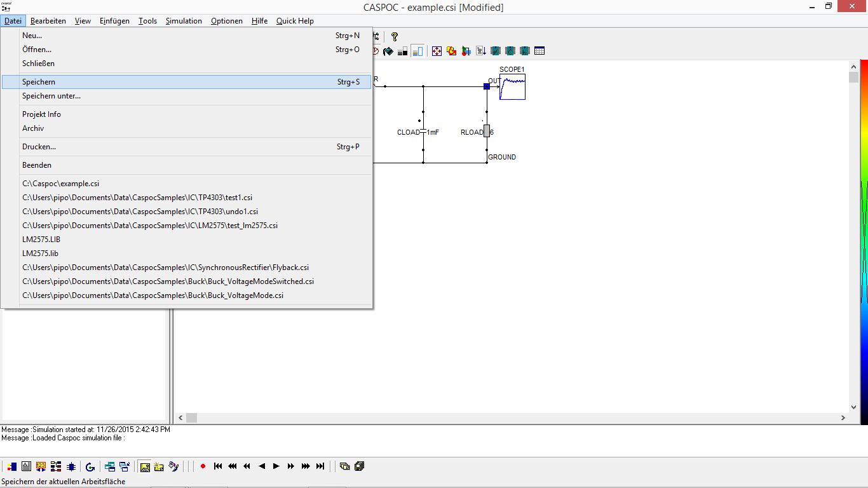Click the black integrated circuit chip icon
The image size is (868, 488).
pyautogui.click(x=71, y=466)
